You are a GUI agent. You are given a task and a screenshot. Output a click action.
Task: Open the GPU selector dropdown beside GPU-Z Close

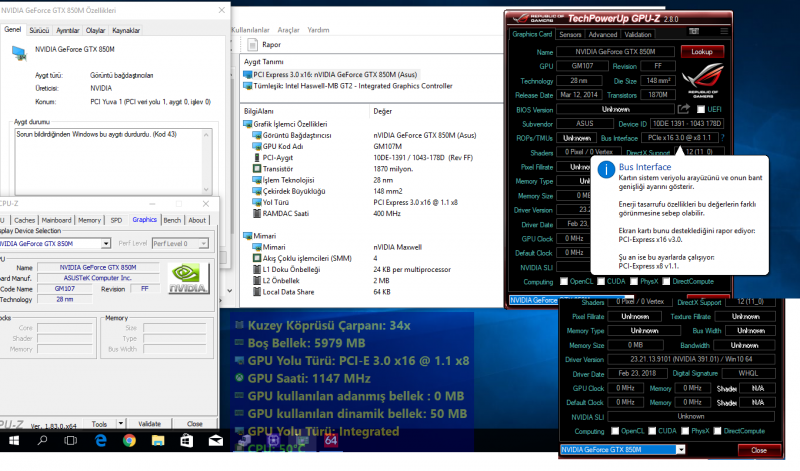point(681,450)
